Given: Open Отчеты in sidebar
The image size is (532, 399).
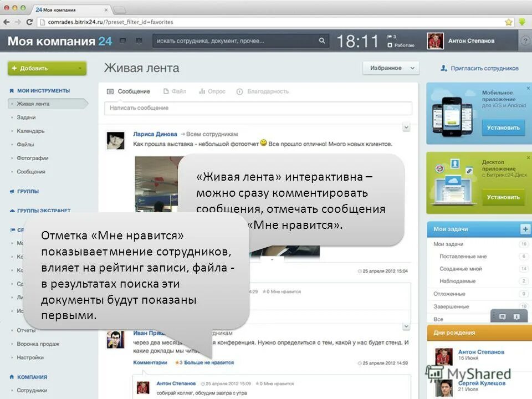Looking at the screenshot, I should click(x=26, y=330).
